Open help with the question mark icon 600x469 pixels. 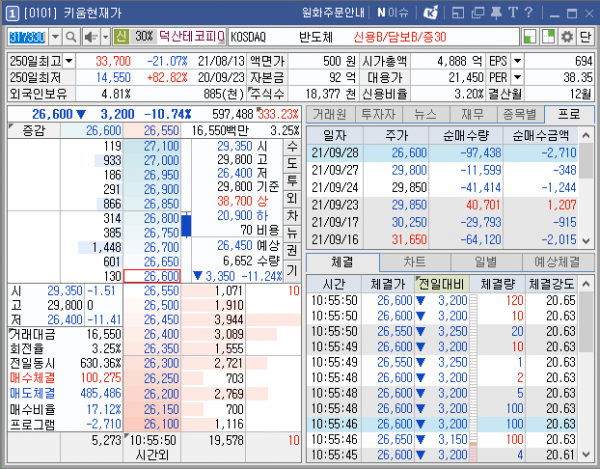click(x=528, y=13)
